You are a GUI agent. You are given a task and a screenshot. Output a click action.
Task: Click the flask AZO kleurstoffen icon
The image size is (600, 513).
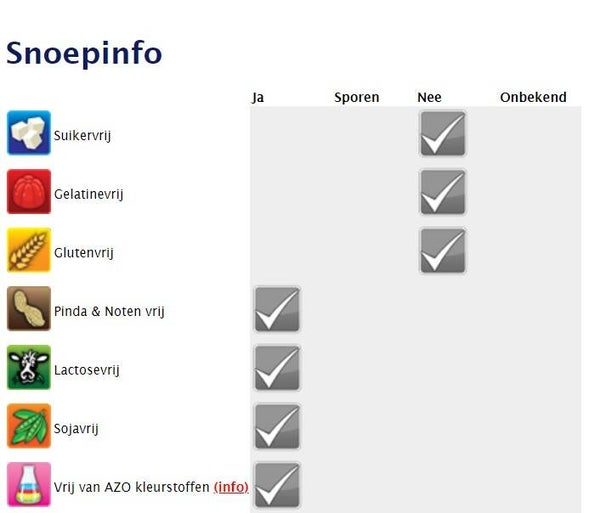(29, 485)
